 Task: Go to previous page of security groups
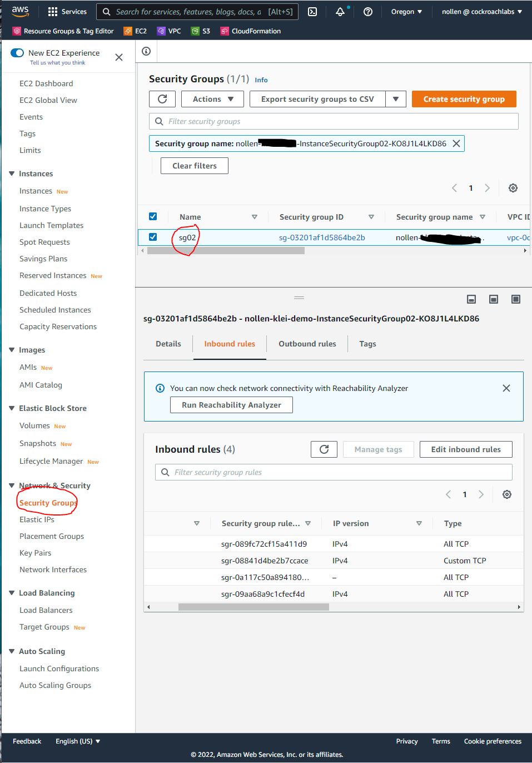454,188
